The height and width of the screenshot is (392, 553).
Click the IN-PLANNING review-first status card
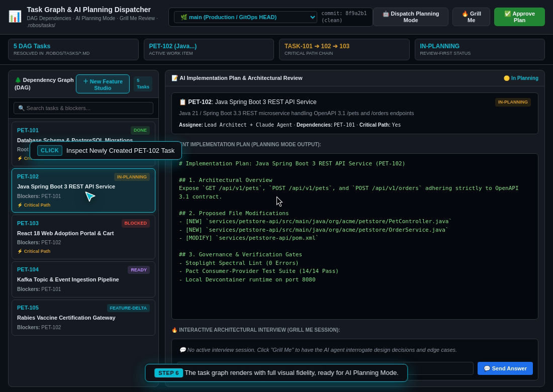pyautogui.click(x=480, y=49)
